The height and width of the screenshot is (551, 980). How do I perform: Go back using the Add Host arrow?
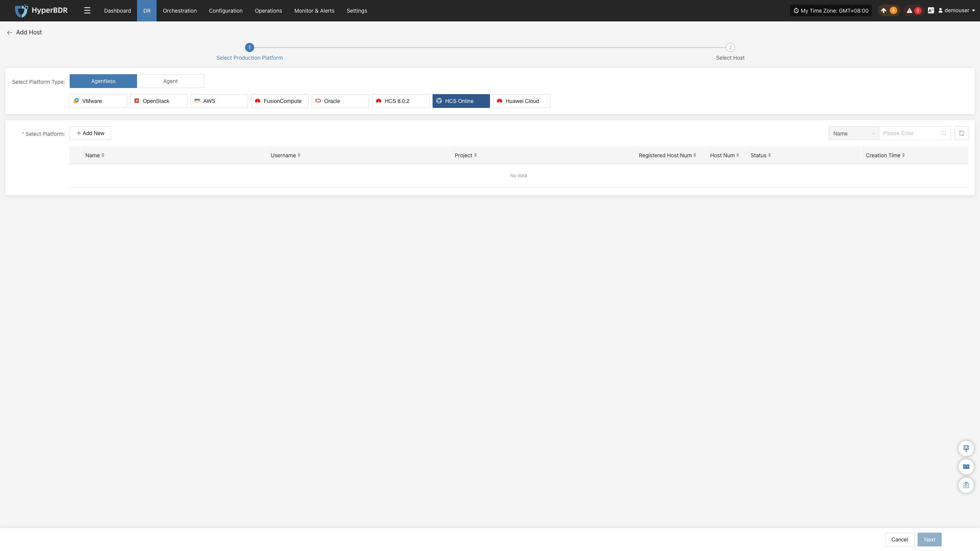click(10, 33)
